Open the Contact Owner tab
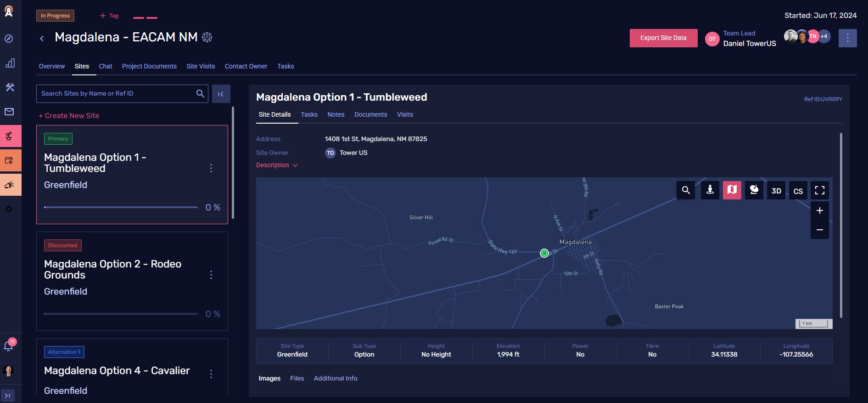Viewport: 868px width, 403px height. coord(246,66)
